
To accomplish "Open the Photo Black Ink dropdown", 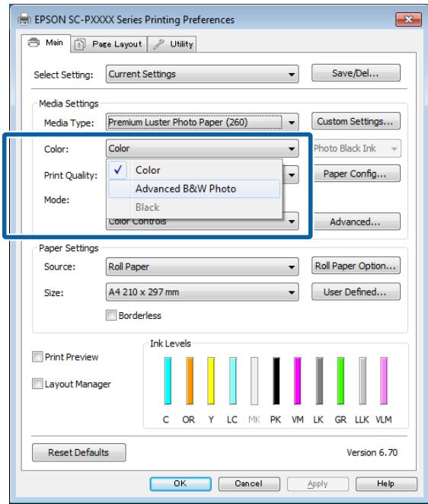I will pos(357,148).
